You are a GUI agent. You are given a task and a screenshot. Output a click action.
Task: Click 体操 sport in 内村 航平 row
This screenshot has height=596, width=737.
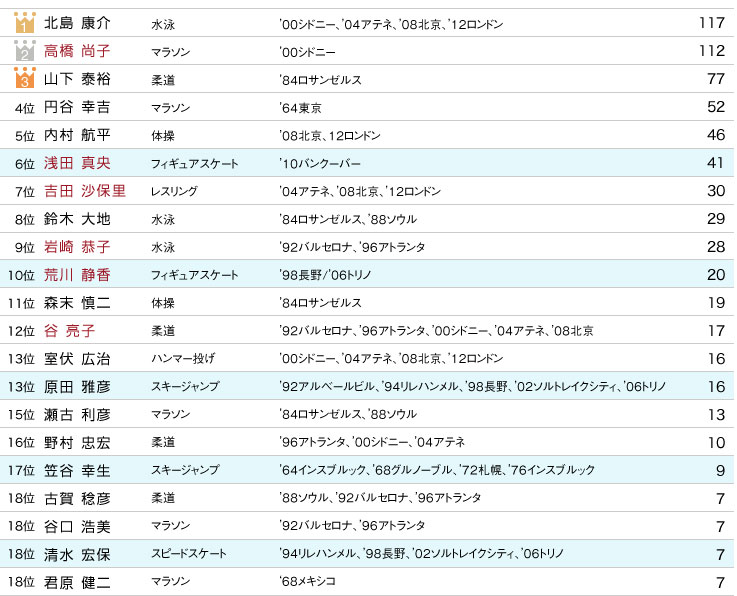[163, 136]
